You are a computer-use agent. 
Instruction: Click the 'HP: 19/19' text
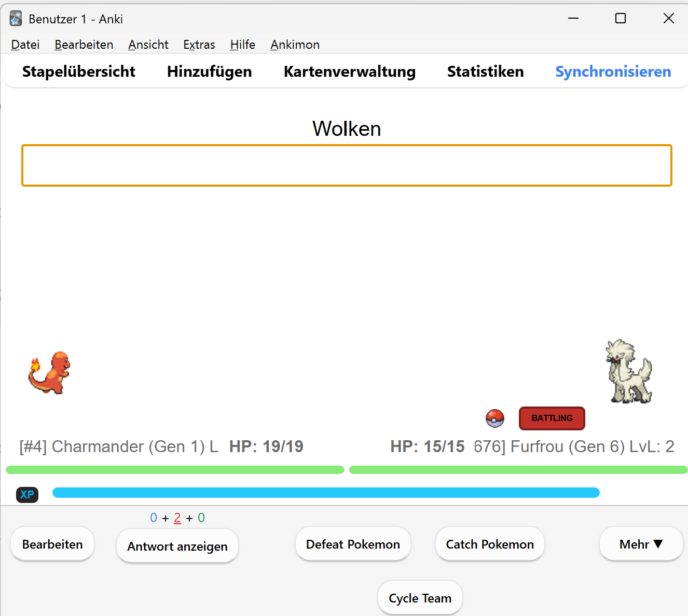[266, 446]
